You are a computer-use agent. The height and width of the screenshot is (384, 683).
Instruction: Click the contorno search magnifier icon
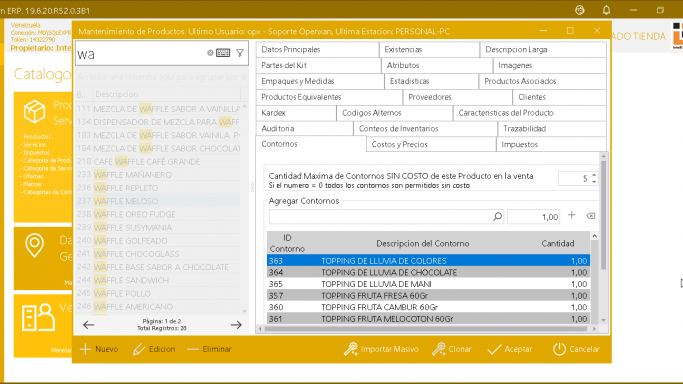497,216
